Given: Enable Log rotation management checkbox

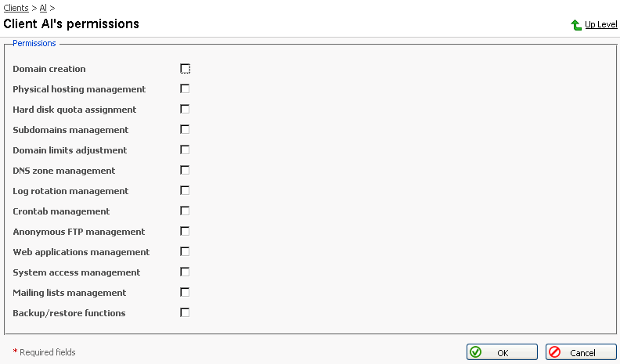Looking at the screenshot, I should coord(186,191).
